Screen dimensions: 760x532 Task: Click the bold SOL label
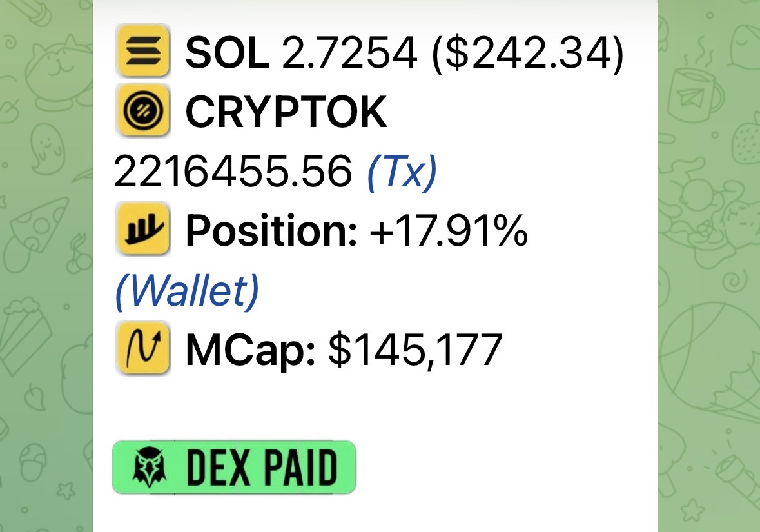click(227, 53)
